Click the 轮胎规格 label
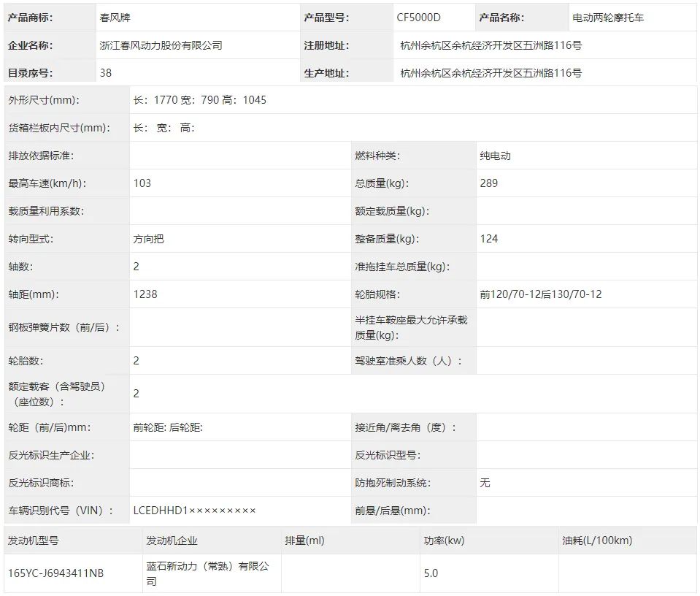The width and height of the screenshot is (700, 596). pyautogui.click(x=377, y=294)
